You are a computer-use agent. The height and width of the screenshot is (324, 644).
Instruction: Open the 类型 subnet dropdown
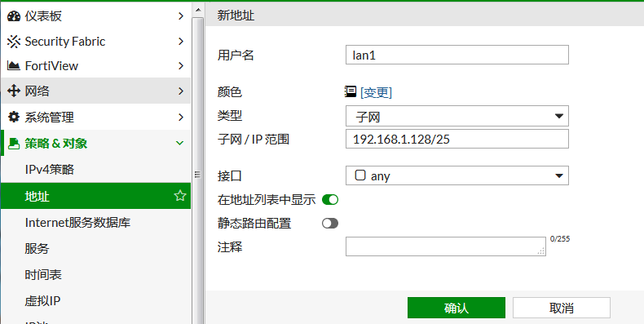457,116
